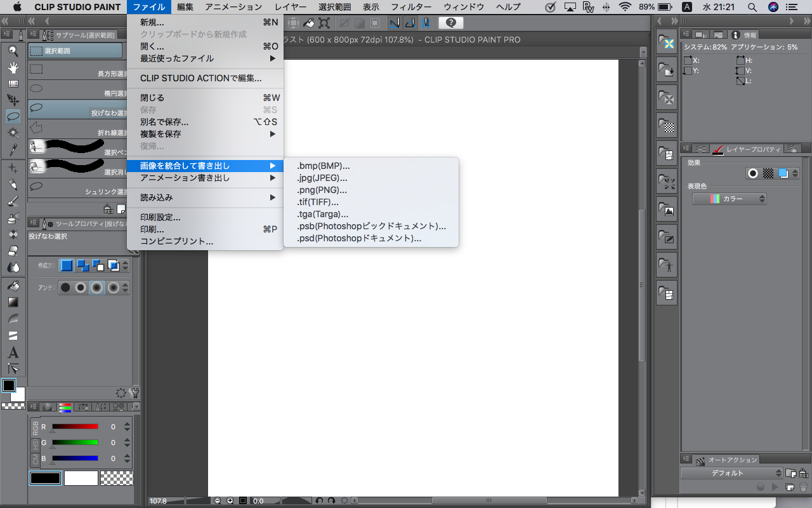Open the download material folder icon
The height and width of the screenshot is (508, 812).
[x=667, y=69]
